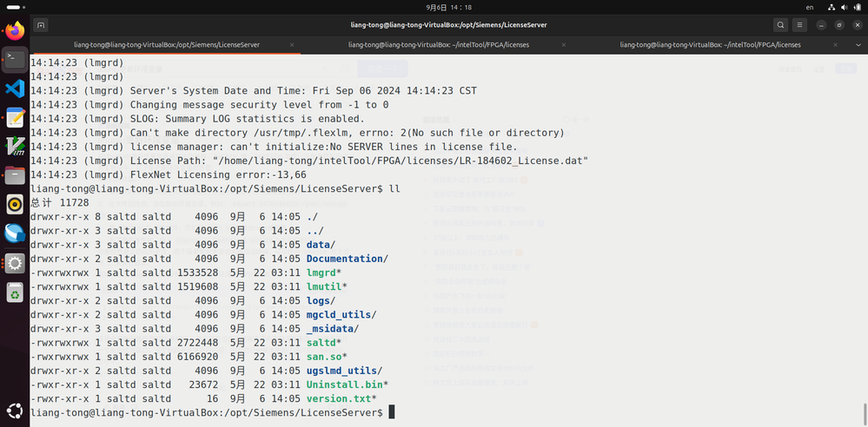
Task: Click the 'FlexNet Licensing error:-13,66' line
Action: coord(169,174)
